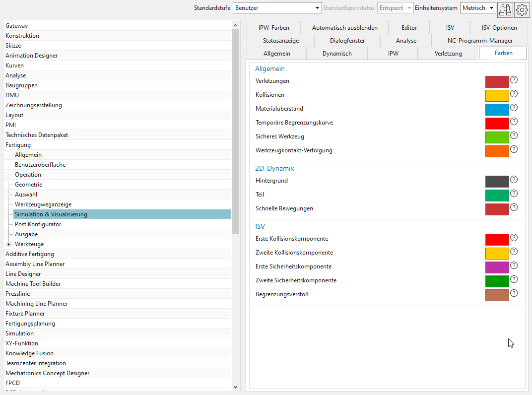The image size is (532, 395).
Task: Click help icon for Sicheres Werkzeug
Action: (x=514, y=135)
